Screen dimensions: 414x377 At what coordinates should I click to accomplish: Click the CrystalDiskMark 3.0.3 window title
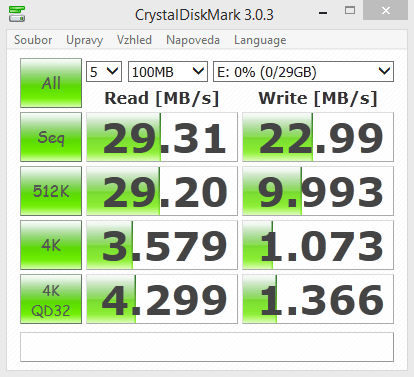click(204, 15)
